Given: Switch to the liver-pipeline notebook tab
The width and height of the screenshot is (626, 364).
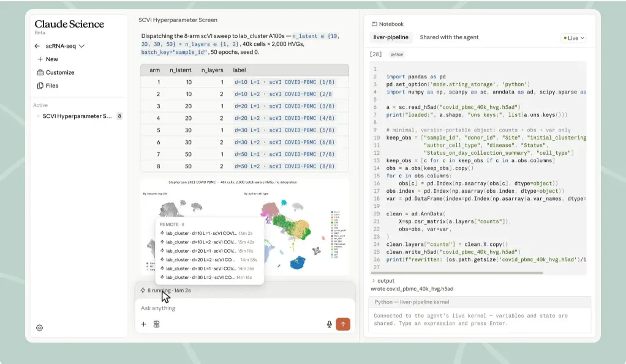Looking at the screenshot, I should click(391, 37).
